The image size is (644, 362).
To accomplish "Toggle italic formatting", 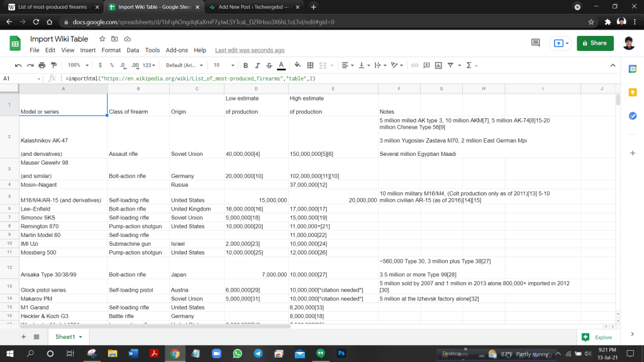I will tap(257, 65).
